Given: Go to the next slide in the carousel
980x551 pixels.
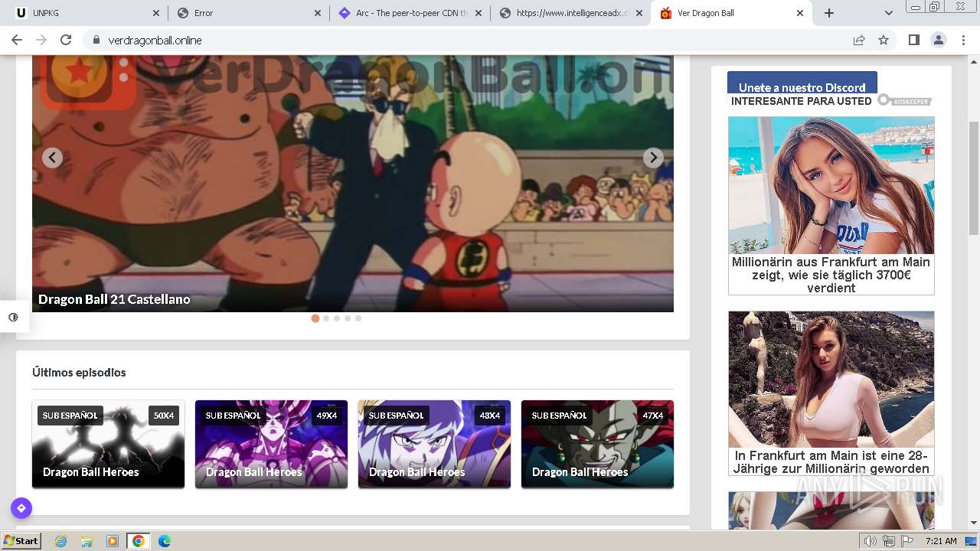Looking at the screenshot, I should (x=653, y=158).
